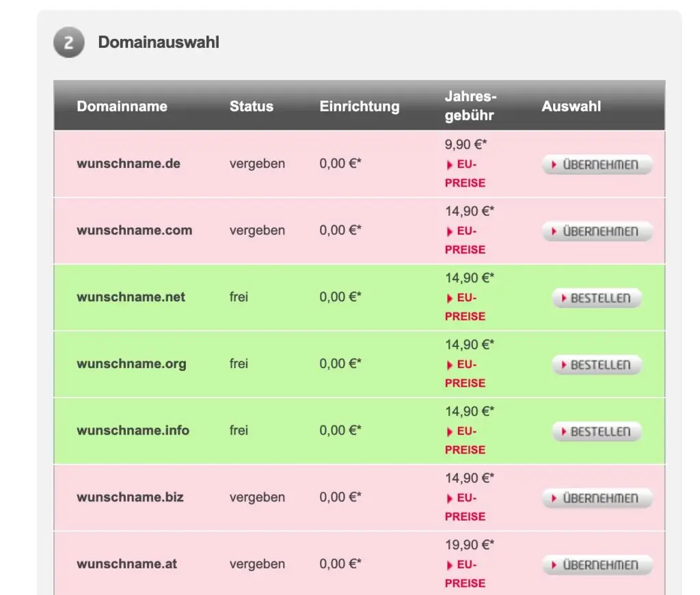Image resolution: width=700 pixels, height=595 pixels.
Task: Select the wunschname.com domain name
Action: pyautogui.click(x=135, y=230)
